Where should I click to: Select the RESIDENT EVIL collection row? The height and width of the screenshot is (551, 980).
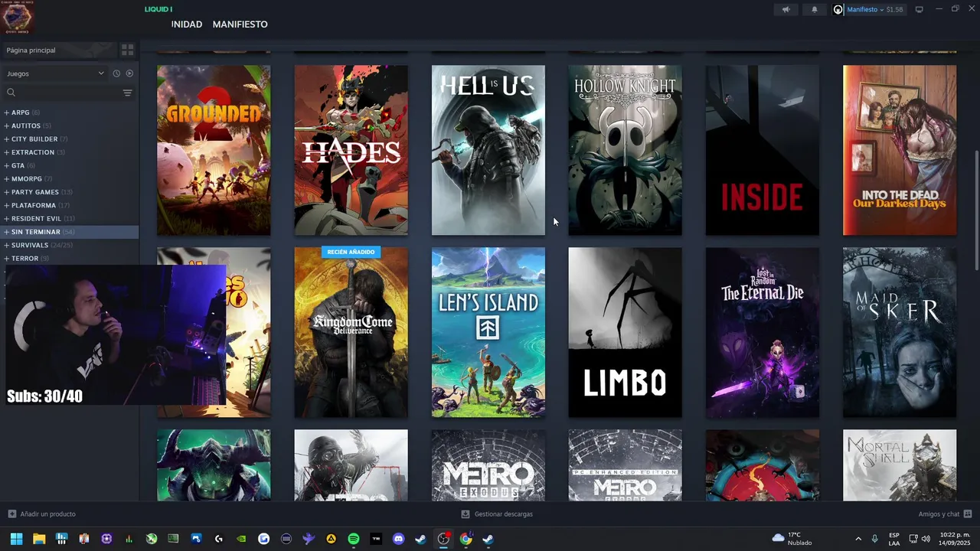click(x=70, y=218)
